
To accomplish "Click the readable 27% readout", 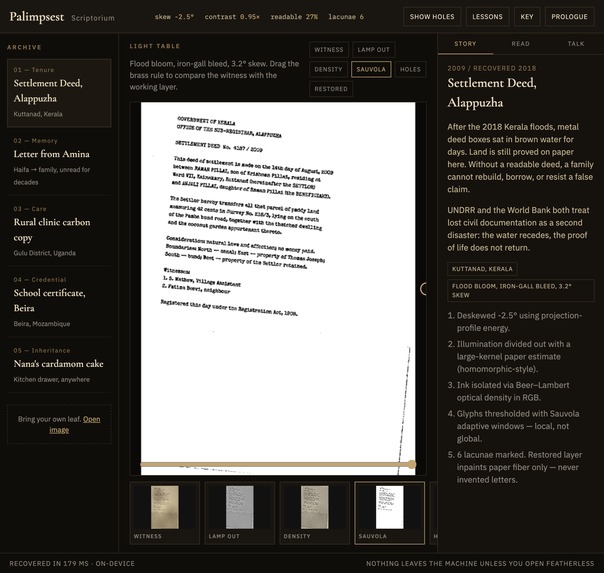I will click(294, 17).
